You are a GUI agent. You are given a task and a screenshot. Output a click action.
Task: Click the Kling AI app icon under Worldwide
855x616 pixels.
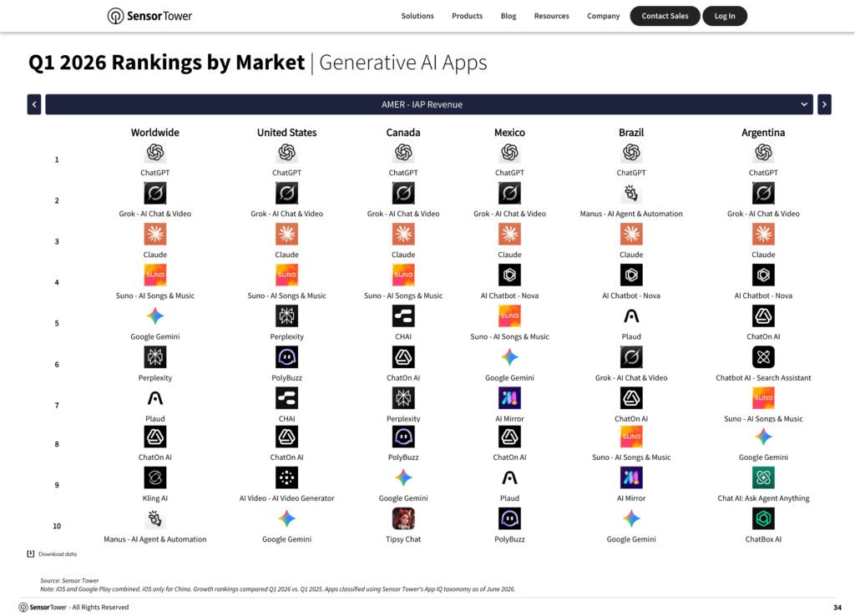point(154,477)
